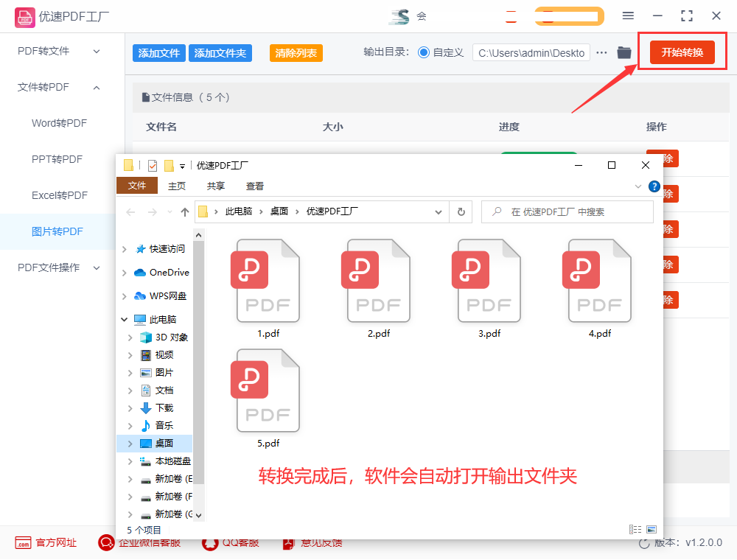The width and height of the screenshot is (737, 560).
Task: Click the properties icon in Explorer quick toolbar
Action: pyautogui.click(x=153, y=165)
